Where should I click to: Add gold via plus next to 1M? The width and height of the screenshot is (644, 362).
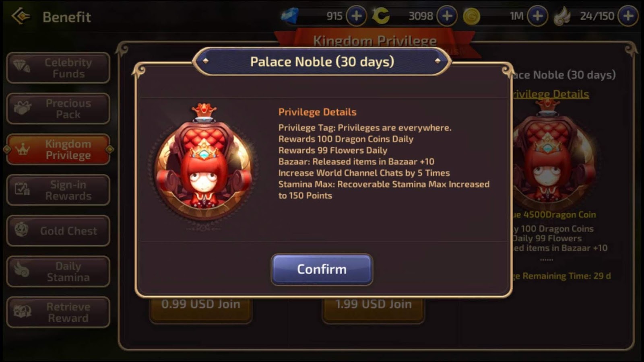[537, 16]
